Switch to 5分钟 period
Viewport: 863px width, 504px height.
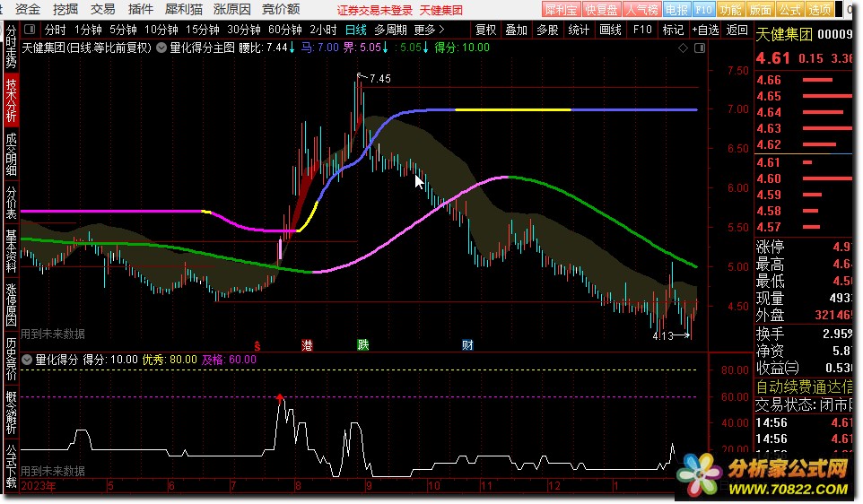[123, 30]
